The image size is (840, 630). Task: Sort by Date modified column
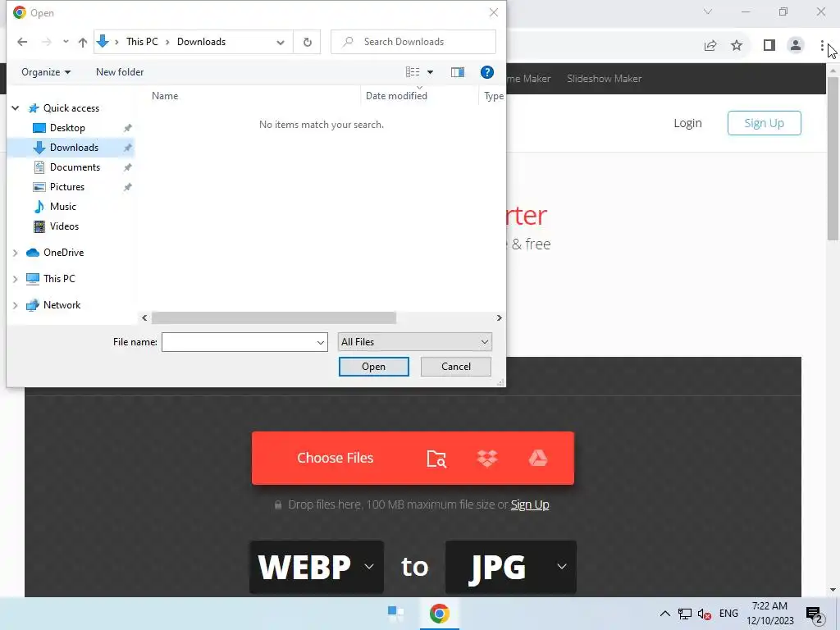[x=396, y=96]
